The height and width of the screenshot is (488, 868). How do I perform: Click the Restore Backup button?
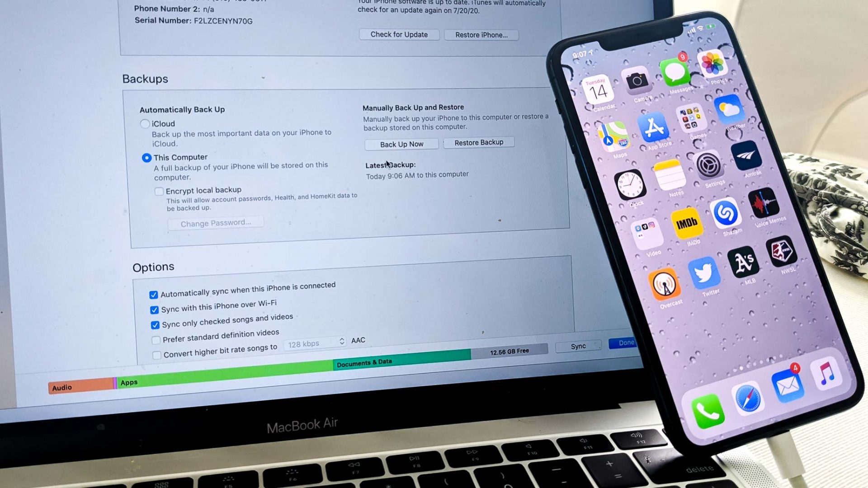coord(479,142)
